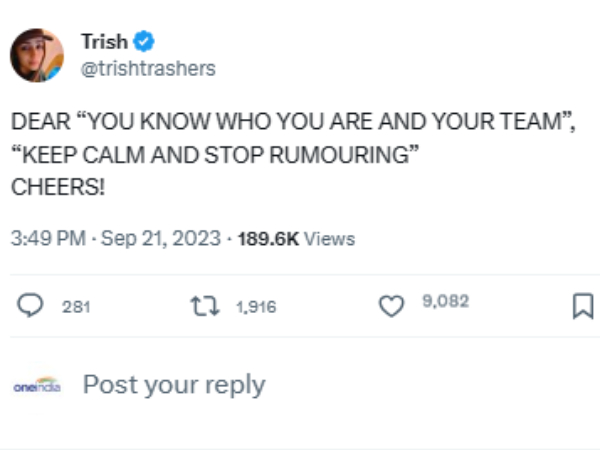Click the 281 replies count
600x450 pixels.
pyautogui.click(x=76, y=307)
